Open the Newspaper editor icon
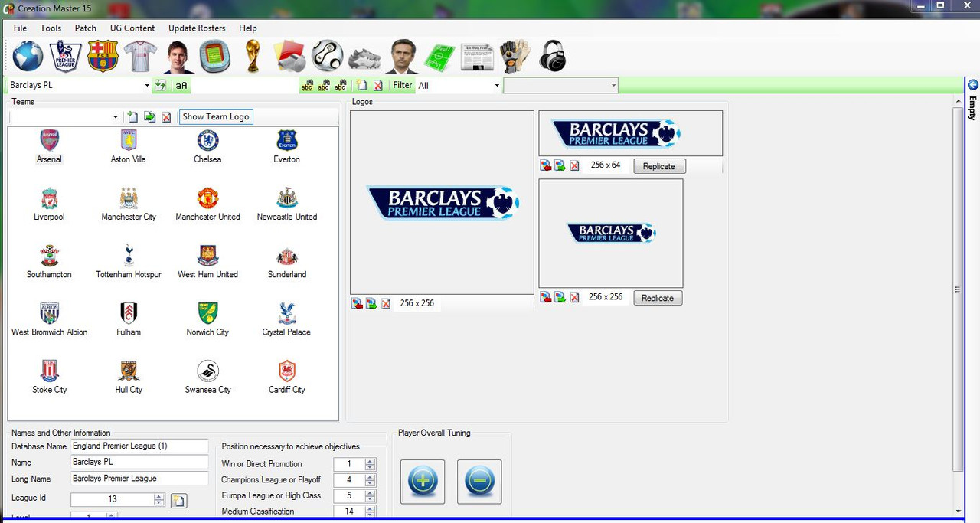The height and width of the screenshot is (523, 980). click(x=477, y=57)
